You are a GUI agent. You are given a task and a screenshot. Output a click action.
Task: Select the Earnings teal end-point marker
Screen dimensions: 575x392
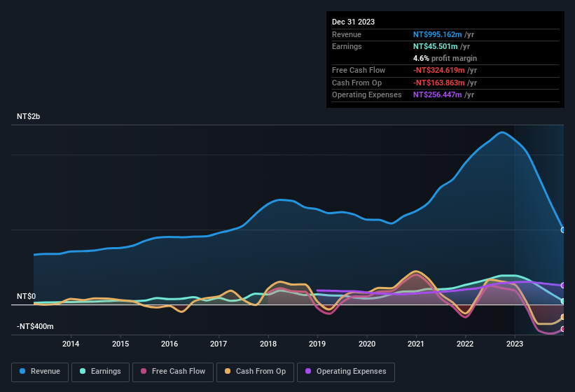pyautogui.click(x=563, y=301)
